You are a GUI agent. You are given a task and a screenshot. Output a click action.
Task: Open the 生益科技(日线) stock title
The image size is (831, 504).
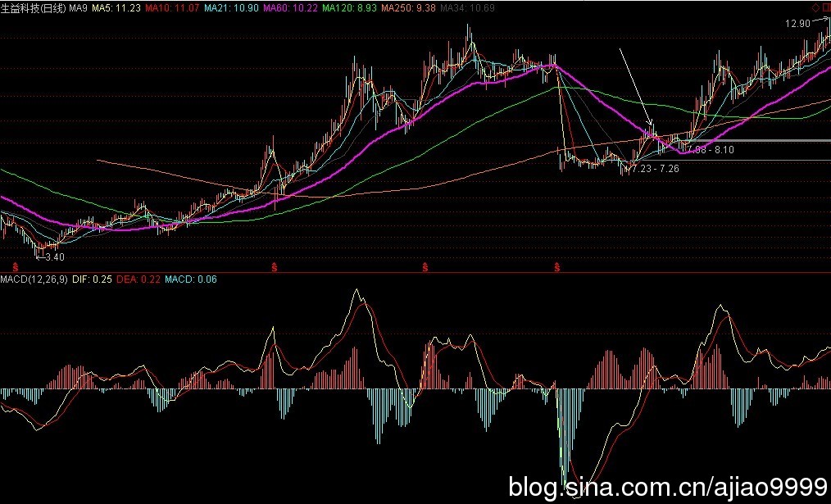click(33, 7)
